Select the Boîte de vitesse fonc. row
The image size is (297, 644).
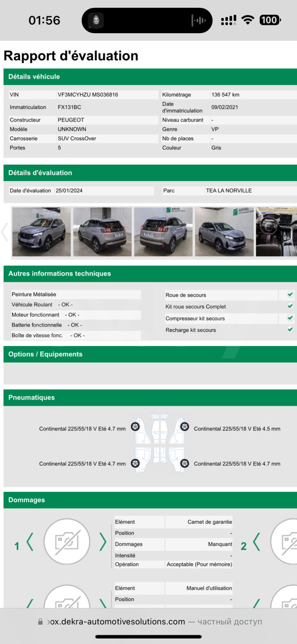coord(75,335)
